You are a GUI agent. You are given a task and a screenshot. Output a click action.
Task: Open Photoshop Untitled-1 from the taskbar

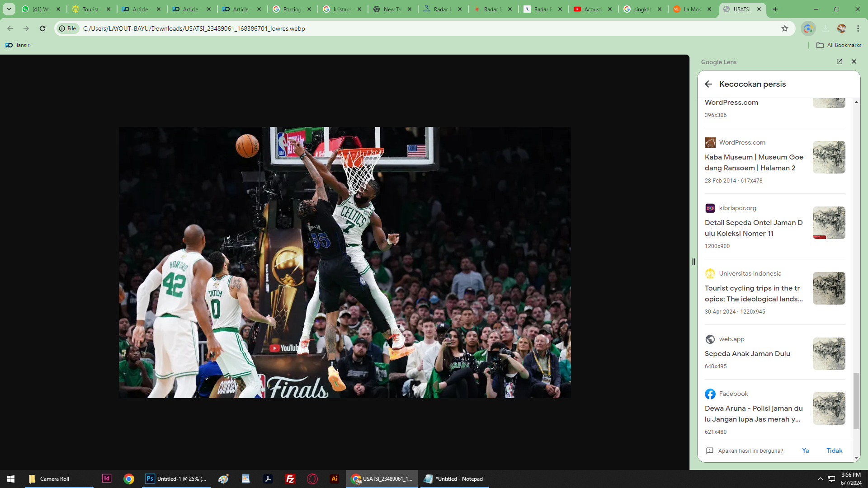176,479
